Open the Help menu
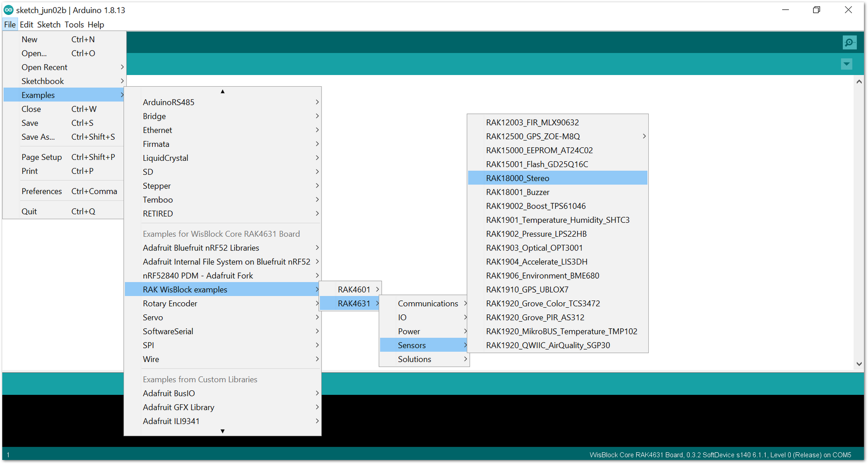 point(96,24)
